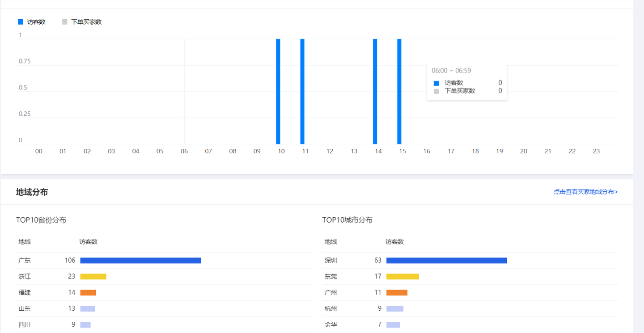Click the 12 hour label on the chart axis
Screen dimensions: 644x333
tap(330, 151)
